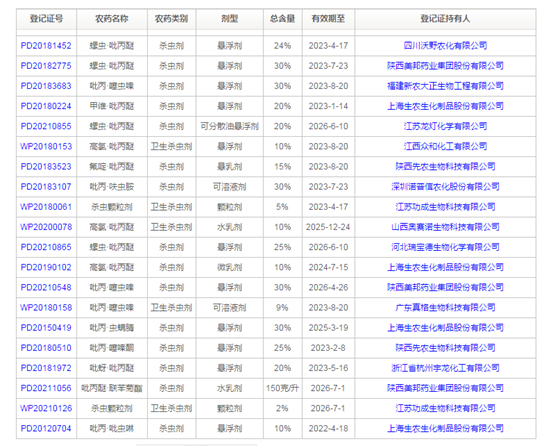The width and height of the screenshot is (553, 446).
Task: Open holder 广东真格生物科技有限公司
Action: (x=445, y=308)
